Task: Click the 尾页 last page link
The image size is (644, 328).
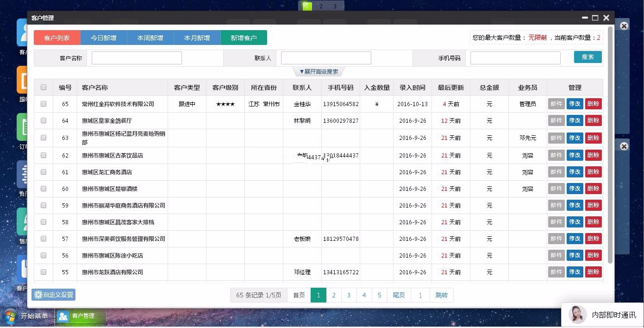Action: pyautogui.click(x=399, y=295)
